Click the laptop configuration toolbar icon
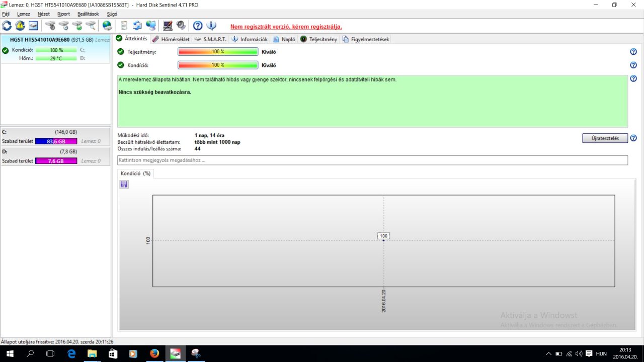The image size is (644, 362). click(x=168, y=26)
